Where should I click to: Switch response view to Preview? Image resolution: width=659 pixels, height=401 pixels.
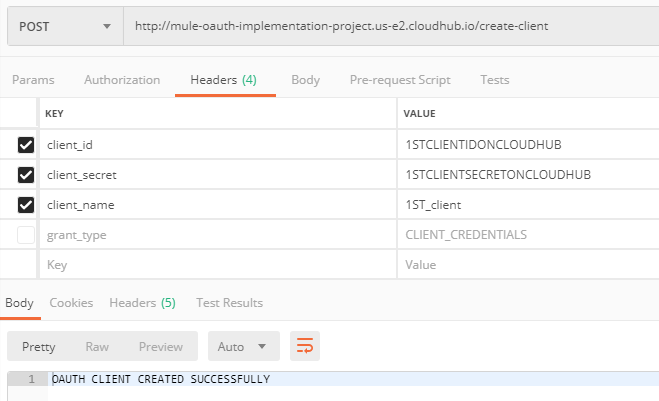click(160, 347)
